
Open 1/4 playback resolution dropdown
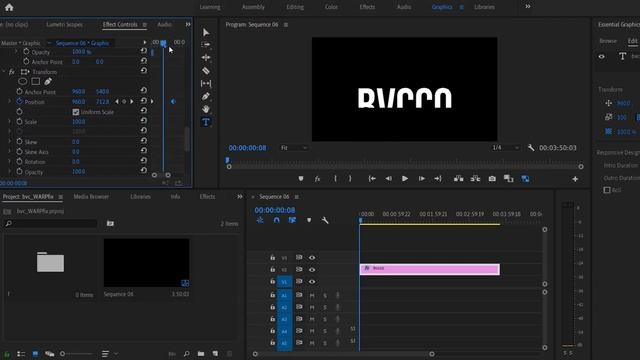tap(505, 148)
